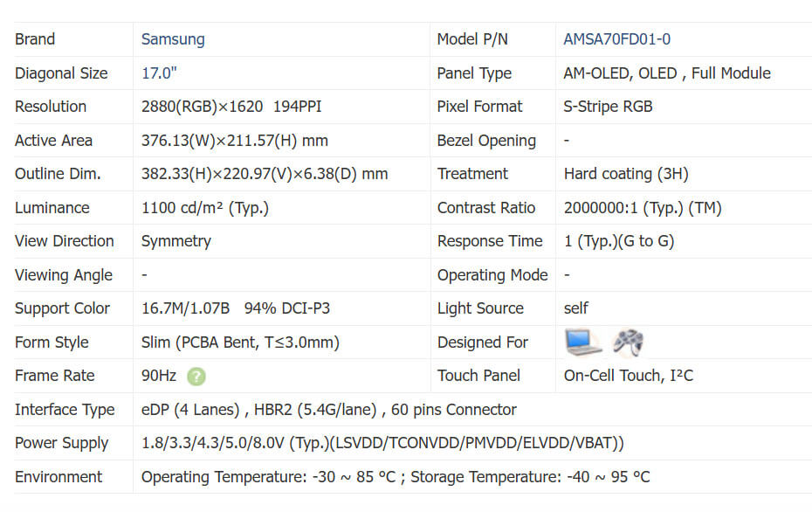812x512 pixels.
Task: Click the Diagonal Size value 17.0"
Action: tap(160, 73)
